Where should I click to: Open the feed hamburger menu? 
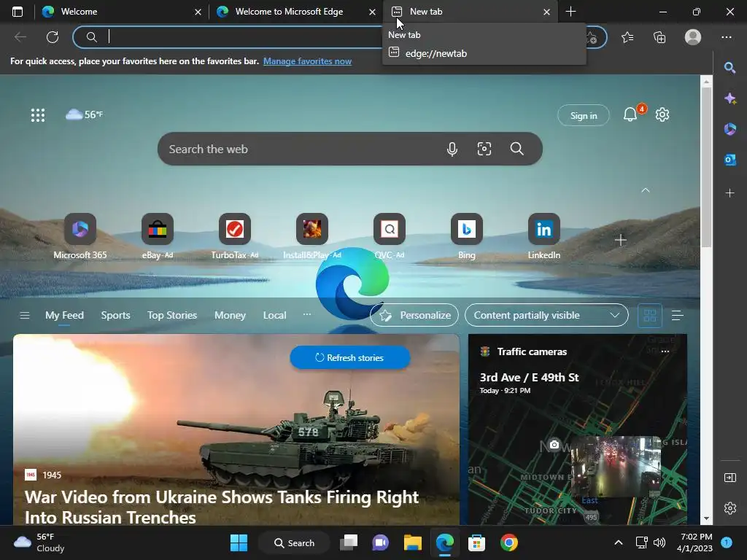25,315
